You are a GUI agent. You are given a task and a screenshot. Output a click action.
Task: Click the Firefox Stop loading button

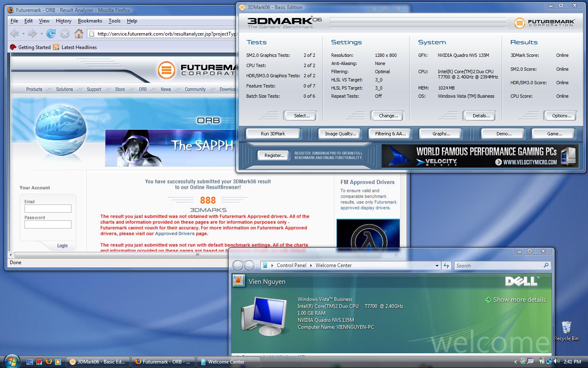tap(65, 34)
